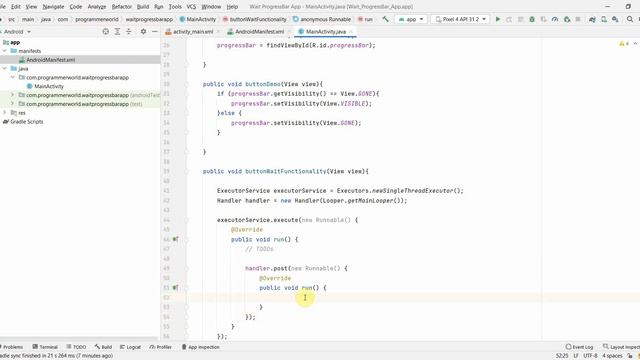Open Project panel settings gear
Image resolution: width=640 pixels, height=360 pixels.
[x=143, y=31]
